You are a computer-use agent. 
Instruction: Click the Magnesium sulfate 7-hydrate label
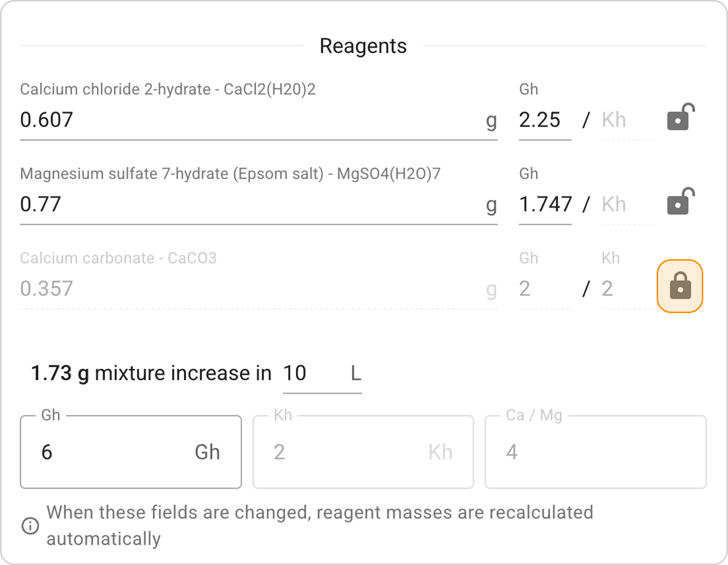(230, 174)
